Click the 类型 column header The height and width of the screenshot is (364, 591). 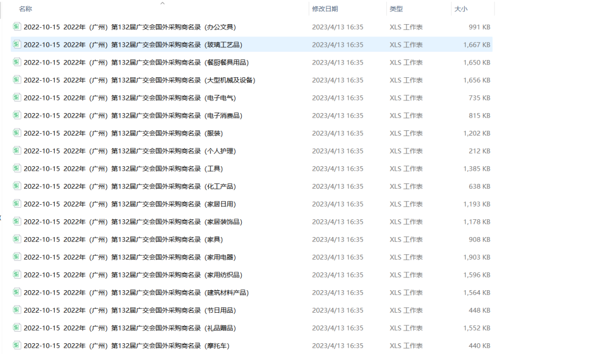(x=396, y=9)
